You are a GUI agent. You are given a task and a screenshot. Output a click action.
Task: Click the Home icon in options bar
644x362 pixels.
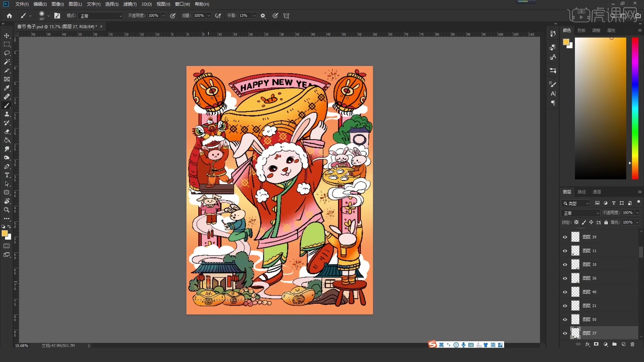(9, 16)
